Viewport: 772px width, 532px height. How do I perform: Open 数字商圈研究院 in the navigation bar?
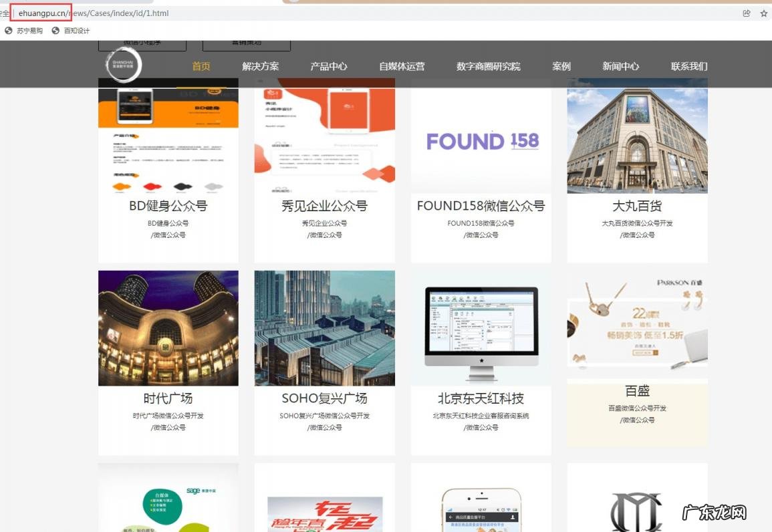tap(487, 65)
